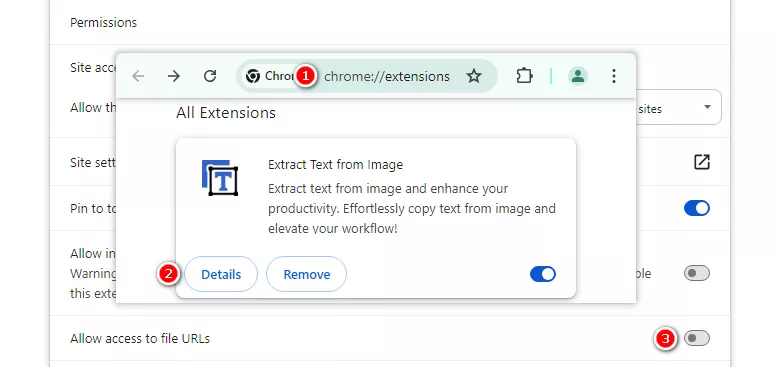
Task: Open the Extensions puzzle-piece menu
Action: click(x=524, y=76)
